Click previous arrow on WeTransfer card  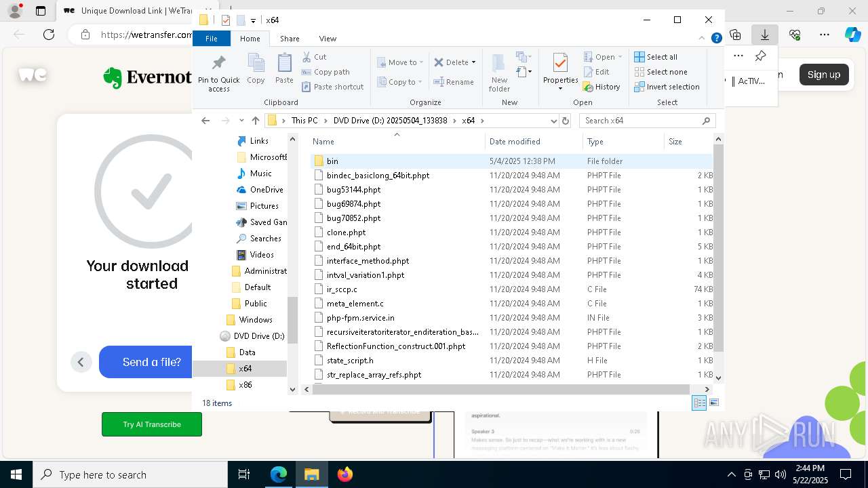pos(81,362)
